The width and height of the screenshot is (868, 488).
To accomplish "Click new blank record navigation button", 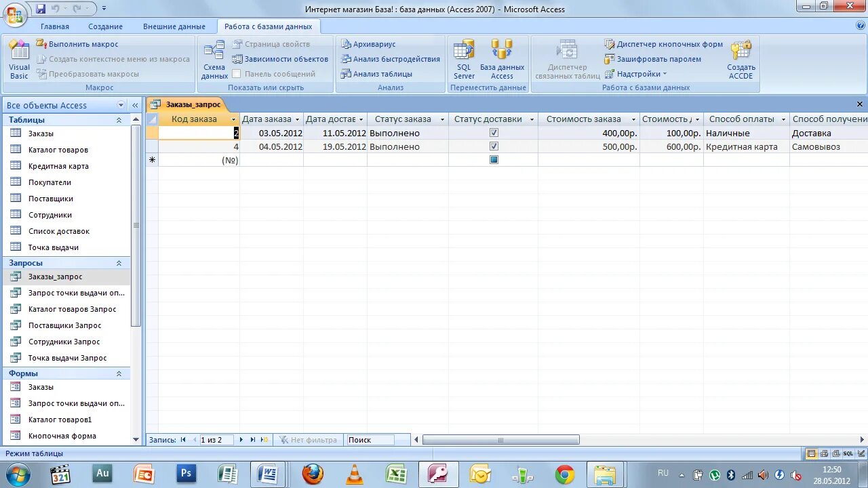I will 264,440.
